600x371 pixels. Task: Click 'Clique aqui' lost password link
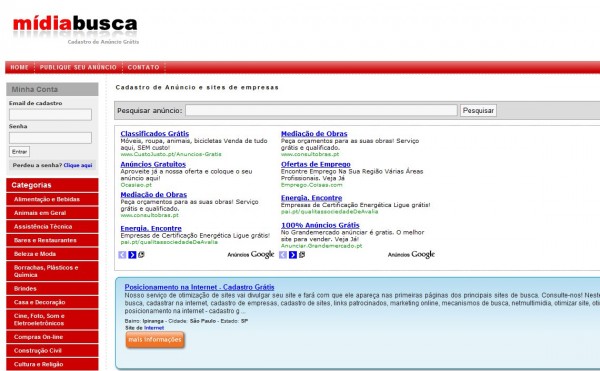(78, 165)
